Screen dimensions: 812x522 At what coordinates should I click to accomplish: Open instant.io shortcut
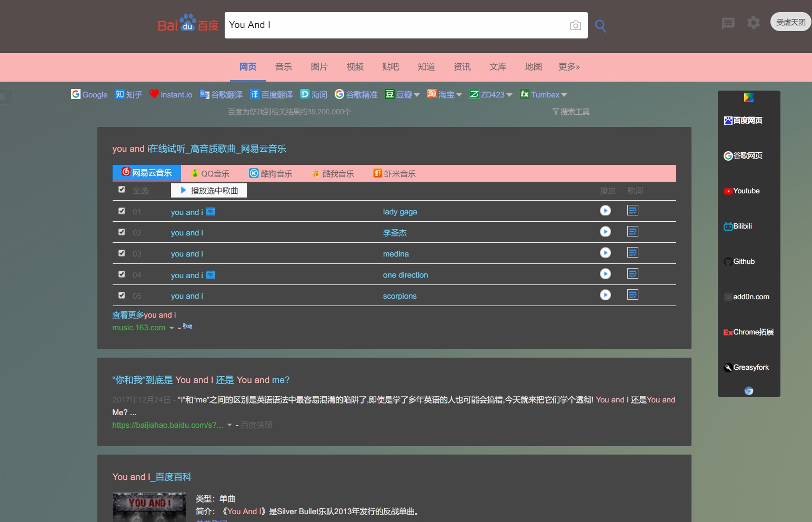[171, 94]
